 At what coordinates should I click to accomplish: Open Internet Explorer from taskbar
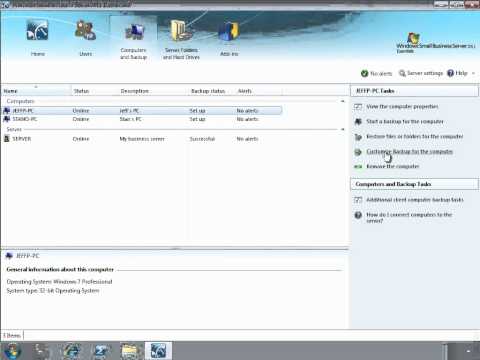72,351
